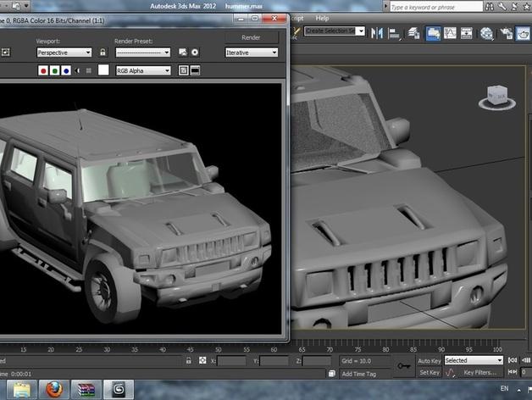This screenshot has height=400, width=532.
Task: Open the Iterative render mode dropdown
Action: click(252, 53)
